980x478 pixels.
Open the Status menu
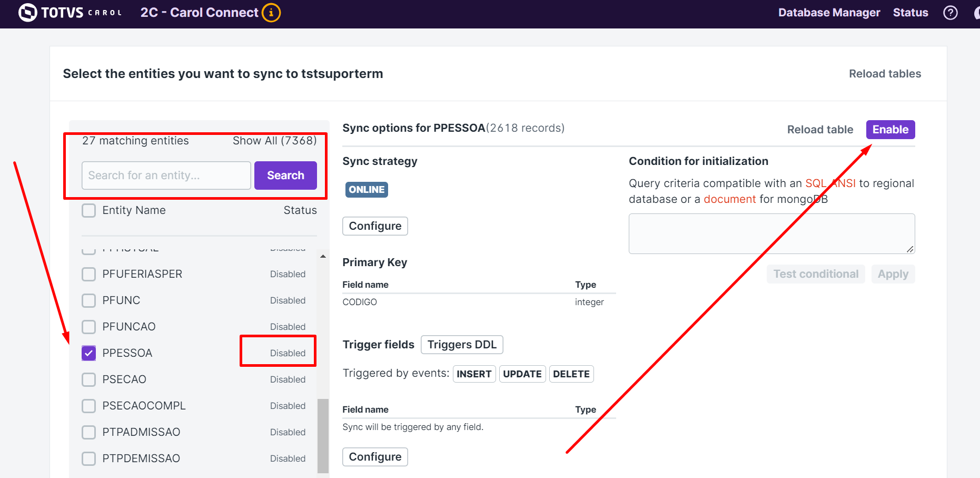coord(910,12)
